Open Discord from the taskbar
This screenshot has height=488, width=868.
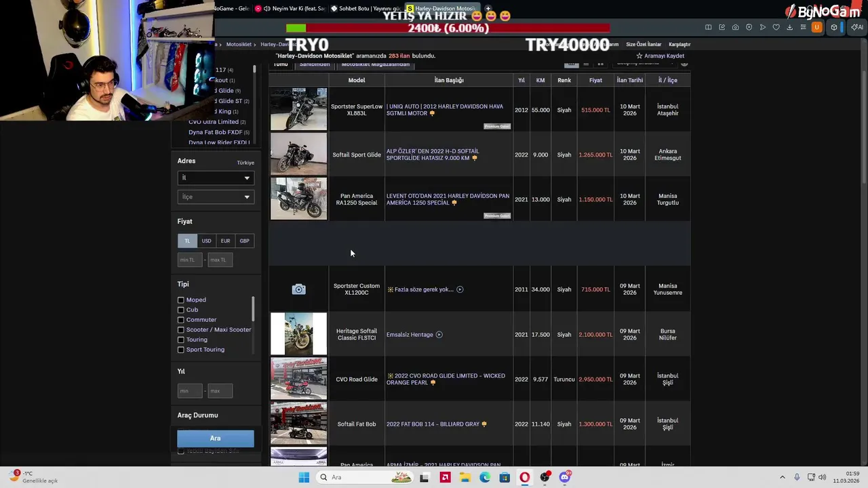pyautogui.click(x=565, y=477)
